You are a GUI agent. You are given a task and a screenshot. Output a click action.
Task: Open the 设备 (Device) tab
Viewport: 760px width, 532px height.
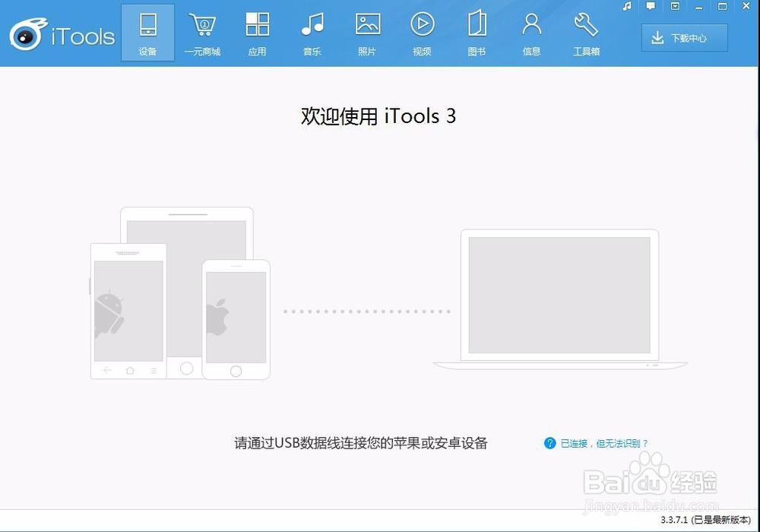[148, 33]
